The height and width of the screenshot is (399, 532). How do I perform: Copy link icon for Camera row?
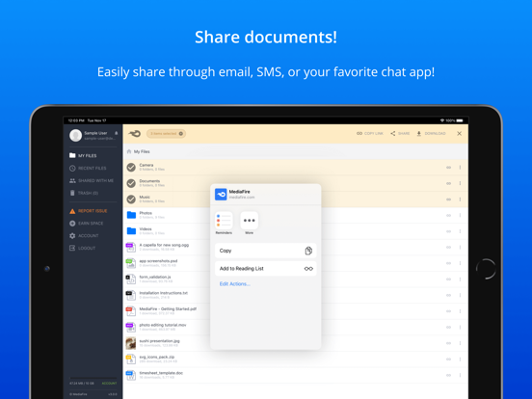click(448, 168)
